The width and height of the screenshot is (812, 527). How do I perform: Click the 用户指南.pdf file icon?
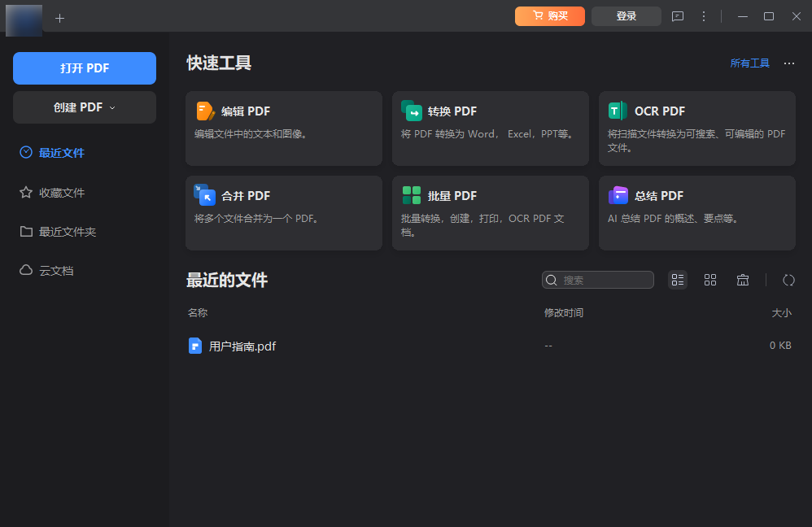point(195,346)
